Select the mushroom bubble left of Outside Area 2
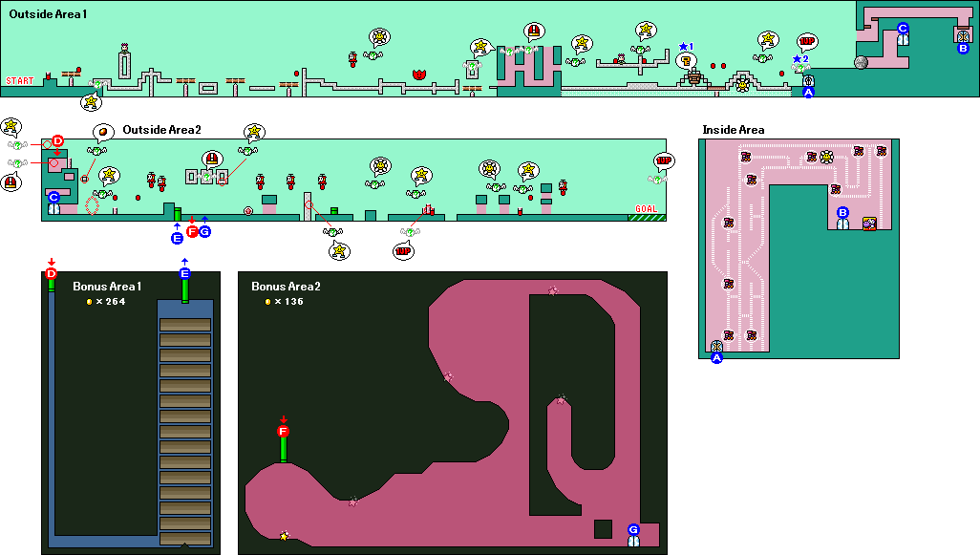Image resolution: width=980 pixels, height=555 pixels. (11, 181)
